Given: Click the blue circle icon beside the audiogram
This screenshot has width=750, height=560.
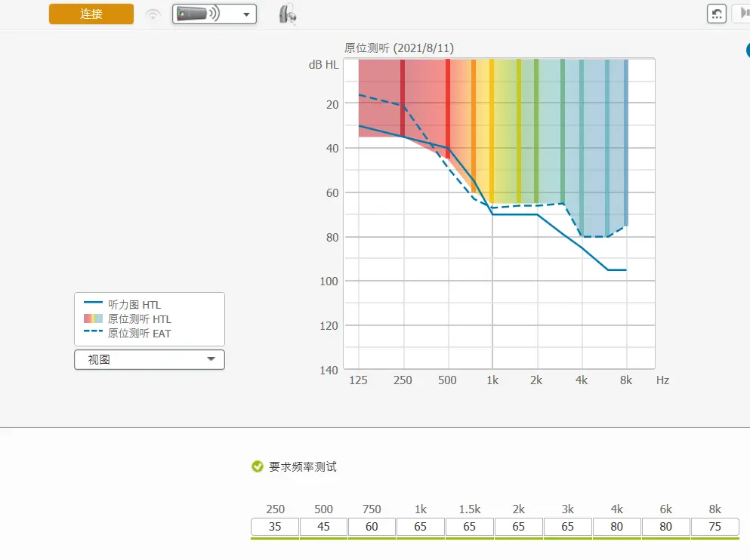Looking at the screenshot, I should point(745,51).
